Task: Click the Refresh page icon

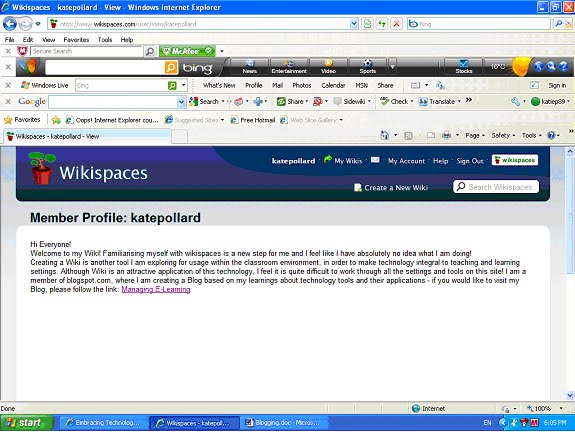Action: 382,24
